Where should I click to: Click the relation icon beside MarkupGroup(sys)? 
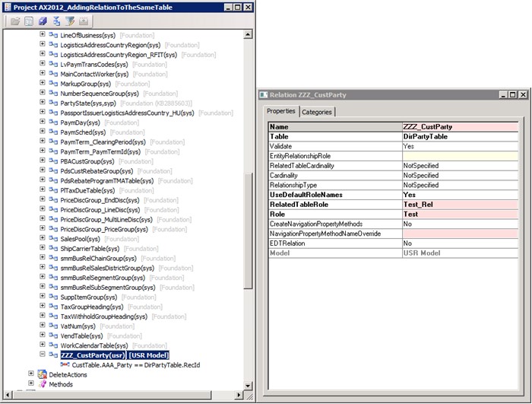coord(53,84)
